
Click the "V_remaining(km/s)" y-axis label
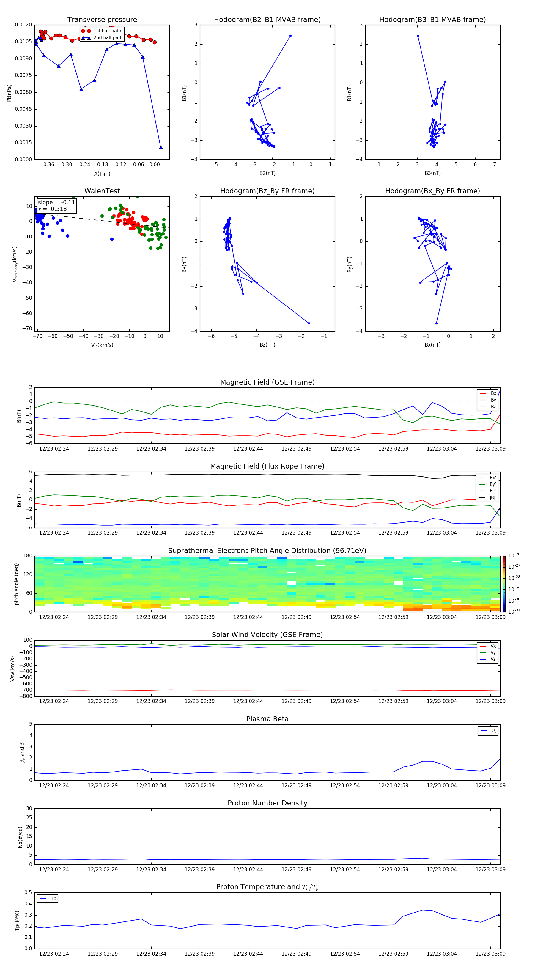coord(15,264)
